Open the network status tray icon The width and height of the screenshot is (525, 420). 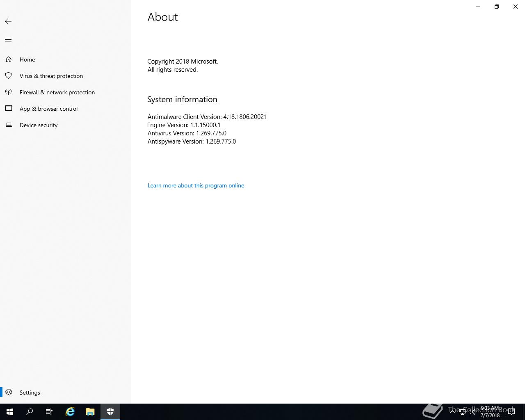(x=462, y=412)
